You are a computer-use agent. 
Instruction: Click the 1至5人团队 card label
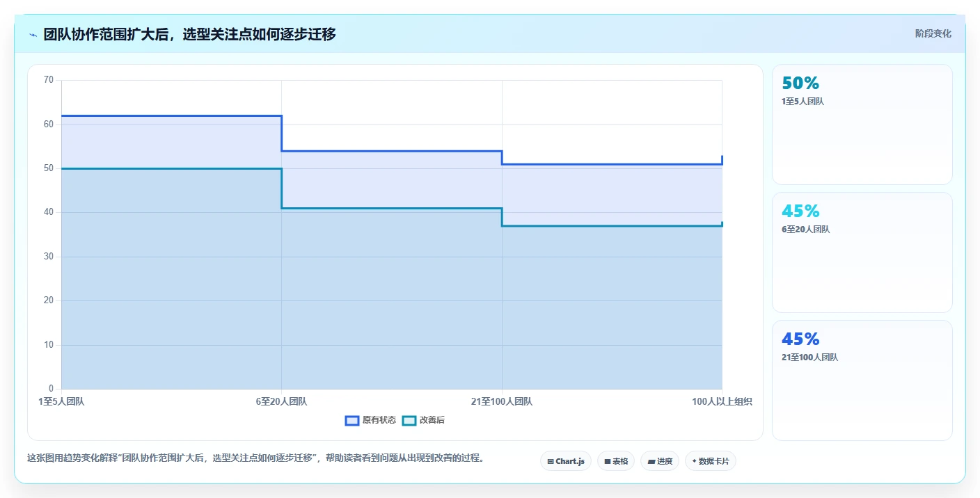(x=803, y=102)
